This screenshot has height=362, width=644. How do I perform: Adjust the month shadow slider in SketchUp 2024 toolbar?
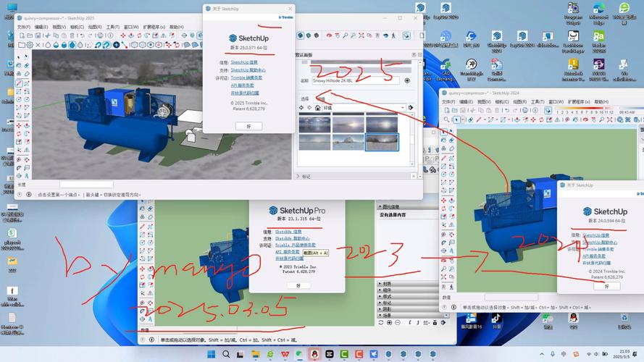(585, 109)
